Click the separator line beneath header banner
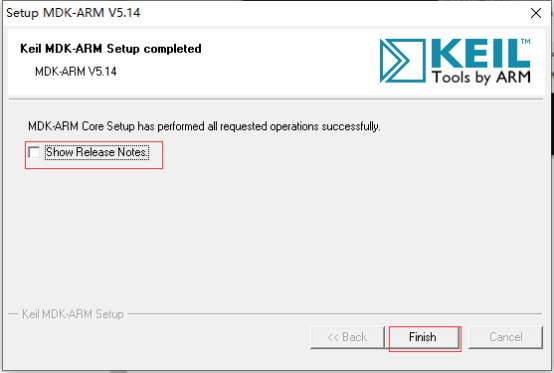The width and height of the screenshot is (554, 373). coord(276,99)
